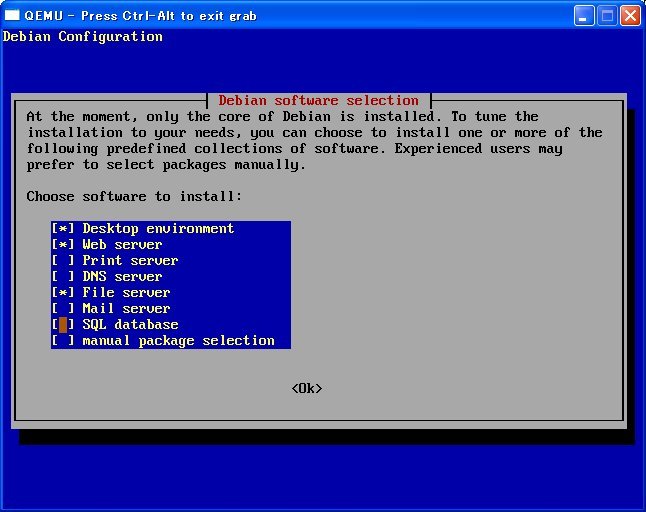Click the QEMU window title bar icon
The image size is (646, 512).
12,15
